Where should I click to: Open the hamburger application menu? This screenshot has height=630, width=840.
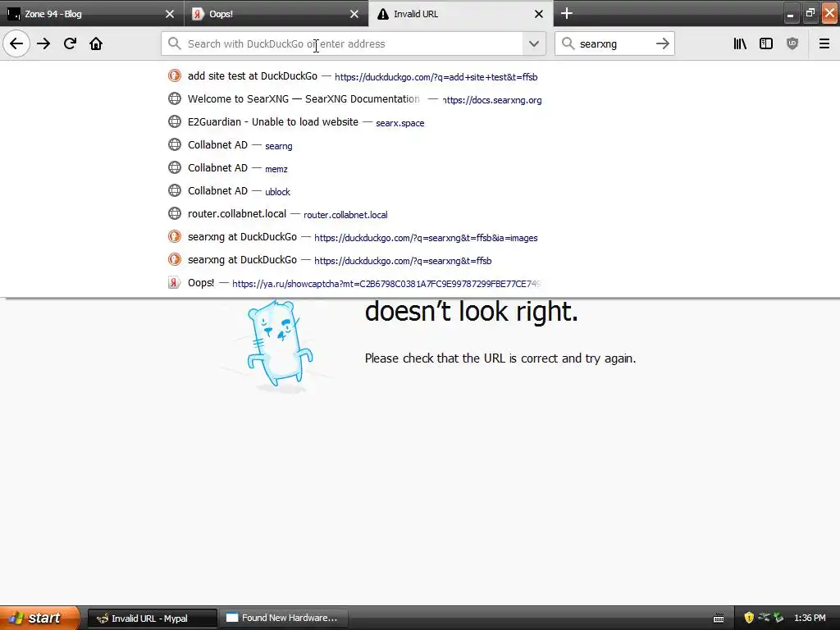coord(824,43)
